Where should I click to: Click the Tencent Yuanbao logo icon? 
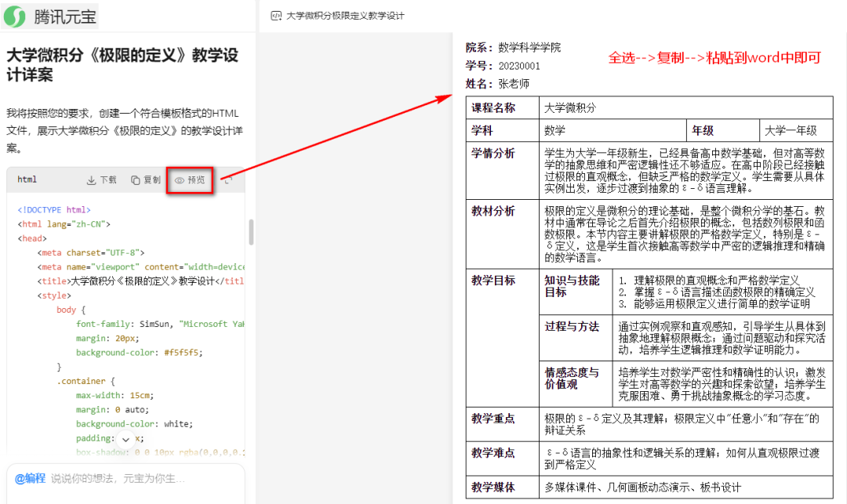pos(13,15)
